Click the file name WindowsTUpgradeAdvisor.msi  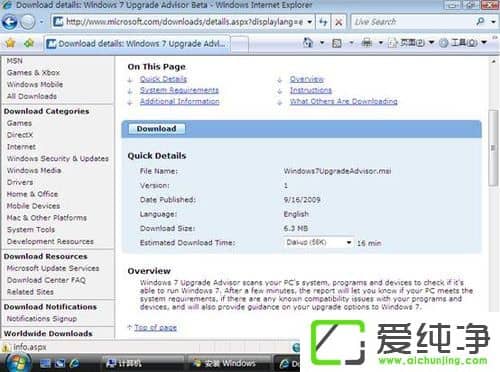point(337,171)
